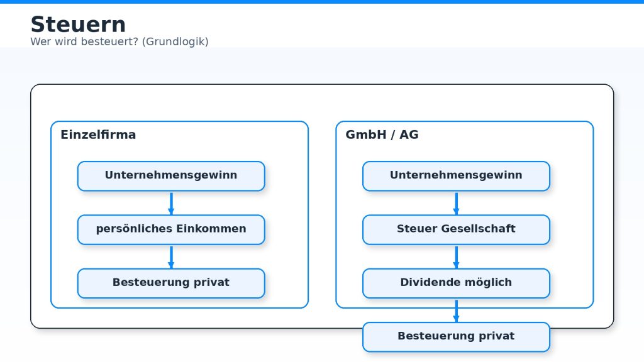The image size is (644, 362).
Task: Click arrow from Dividende möglich to Besteuerung privat
Action: (456, 310)
